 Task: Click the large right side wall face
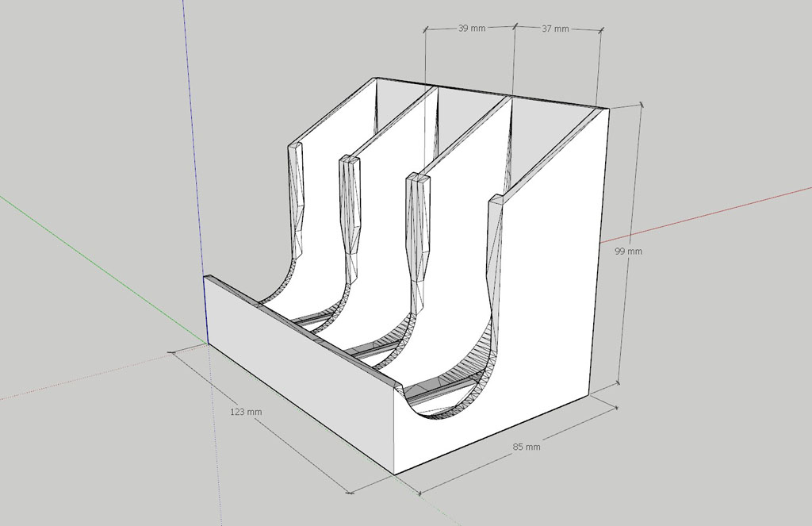click(547, 301)
